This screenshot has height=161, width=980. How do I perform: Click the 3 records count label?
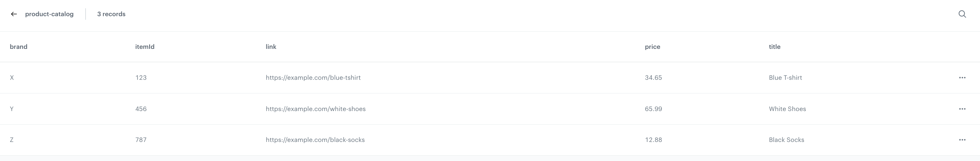(x=111, y=14)
